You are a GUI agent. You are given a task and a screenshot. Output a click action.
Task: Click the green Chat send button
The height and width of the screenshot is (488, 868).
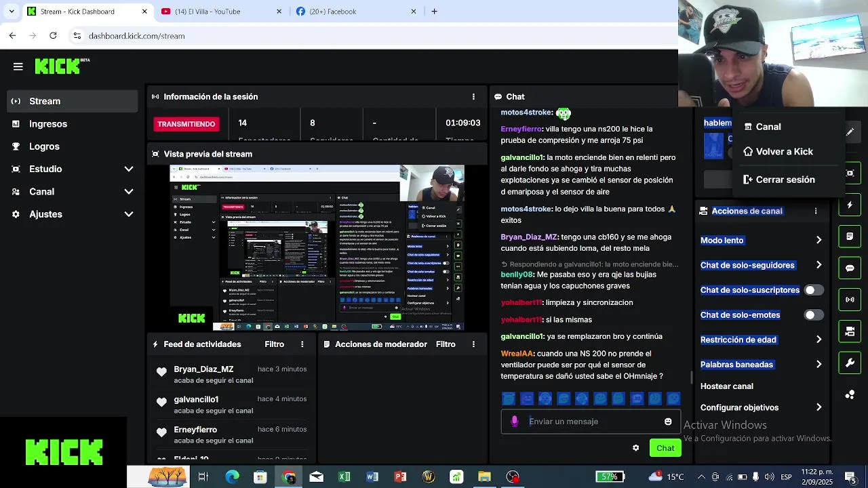665,448
